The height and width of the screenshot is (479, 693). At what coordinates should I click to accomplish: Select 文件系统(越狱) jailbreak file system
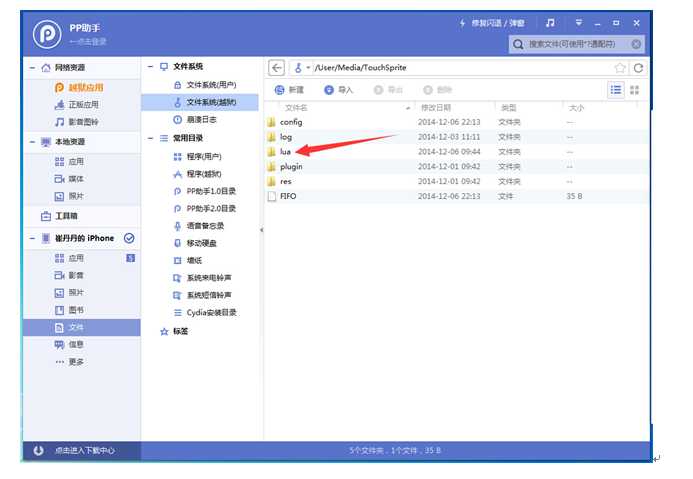tap(200, 102)
